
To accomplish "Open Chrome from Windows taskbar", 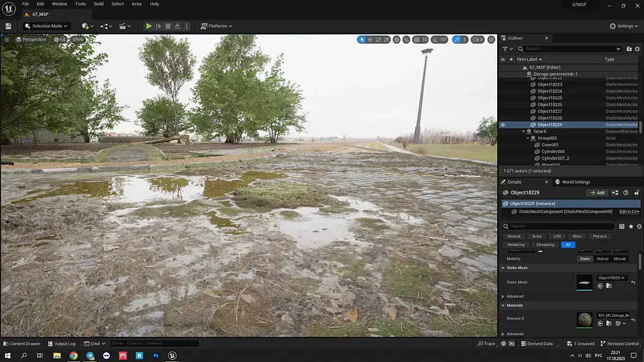I will click(74, 355).
